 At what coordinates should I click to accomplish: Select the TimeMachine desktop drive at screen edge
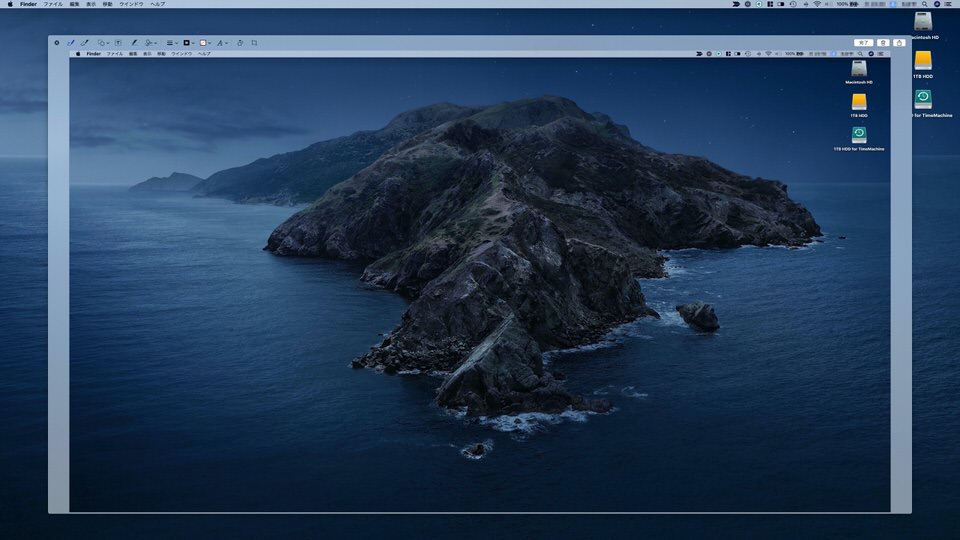[x=923, y=99]
